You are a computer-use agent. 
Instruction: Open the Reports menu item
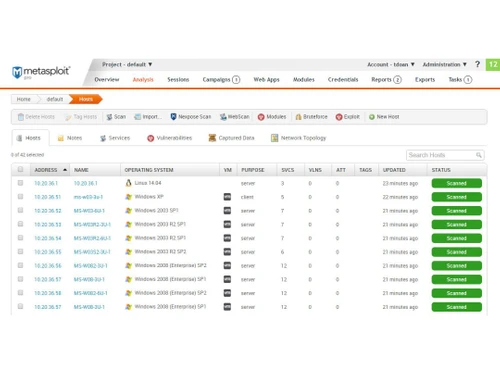386,80
